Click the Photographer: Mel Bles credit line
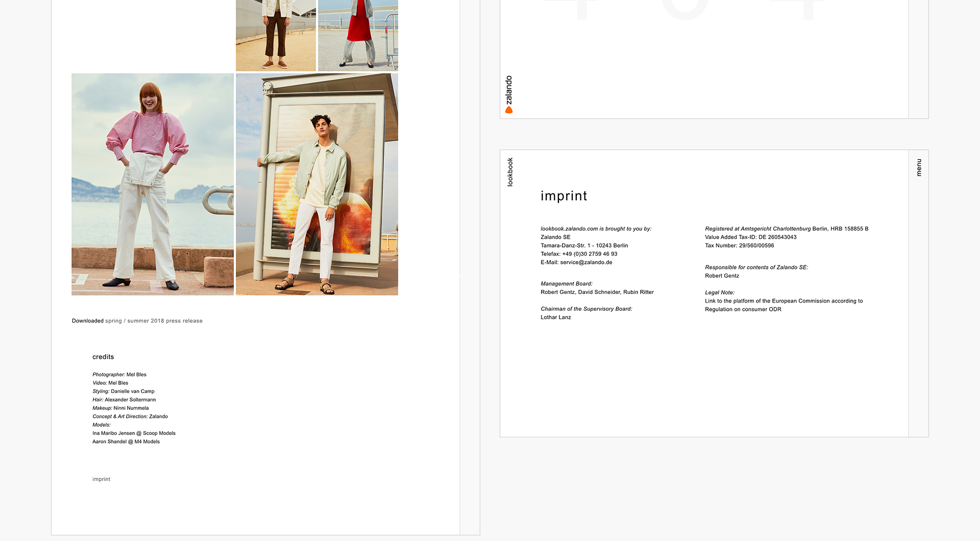This screenshot has height=541, width=980. (x=119, y=375)
